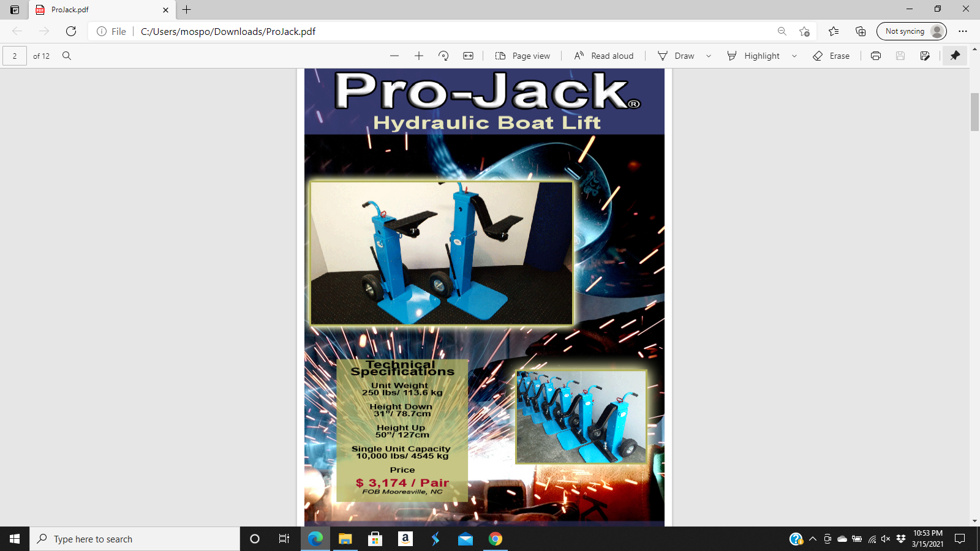
Task: Add this page to favorites
Action: click(x=804, y=31)
